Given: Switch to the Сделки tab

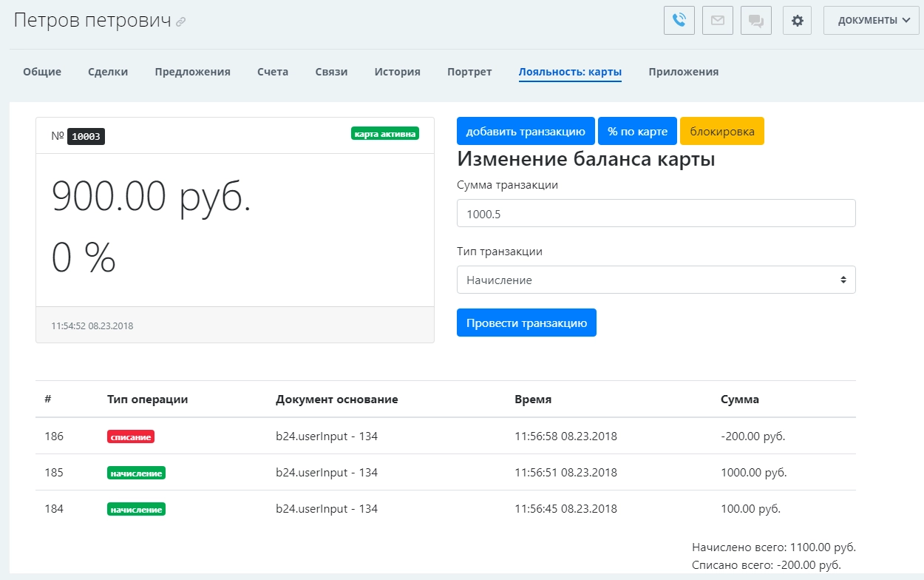Looking at the screenshot, I should (x=108, y=72).
